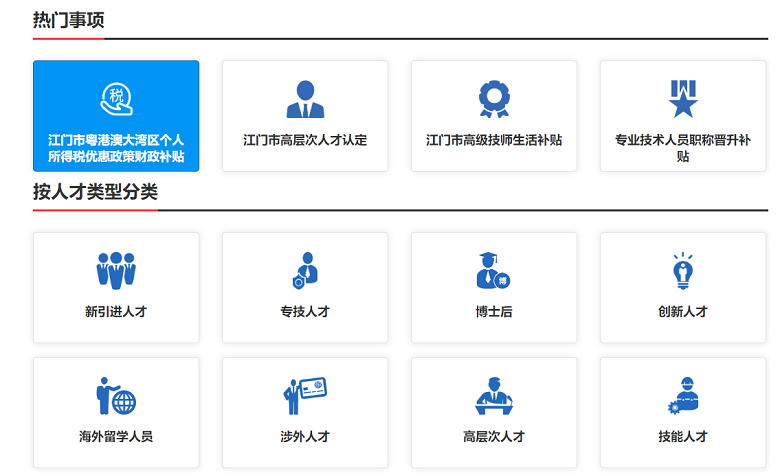Select the 涉外人才 category label

pyautogui.click(x=305, y=437)
